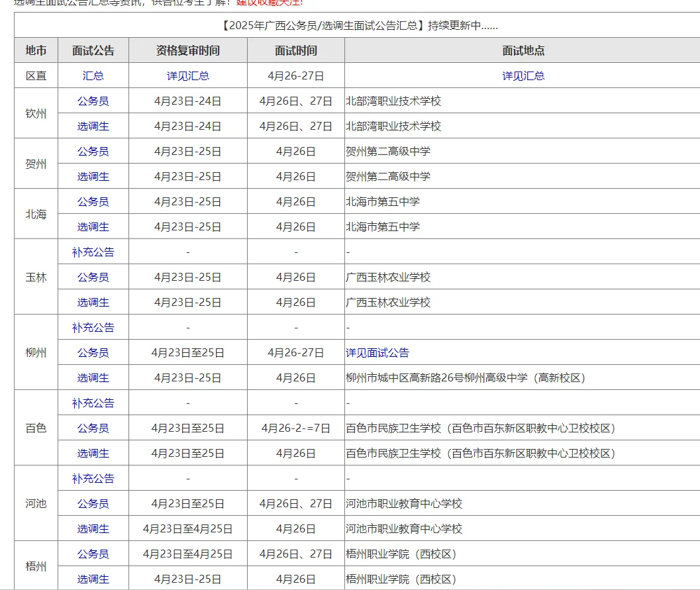Select the 柳州 city cell

36,352
